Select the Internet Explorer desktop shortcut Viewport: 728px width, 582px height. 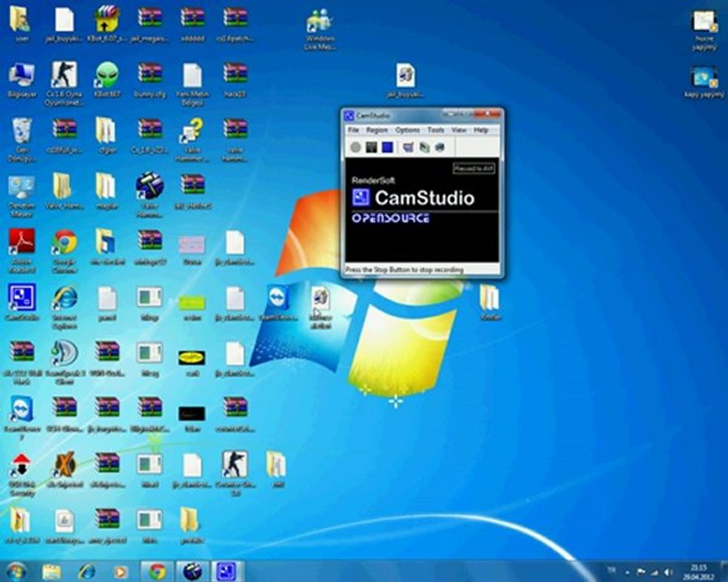pyautogui.click(x=64, y=307)
